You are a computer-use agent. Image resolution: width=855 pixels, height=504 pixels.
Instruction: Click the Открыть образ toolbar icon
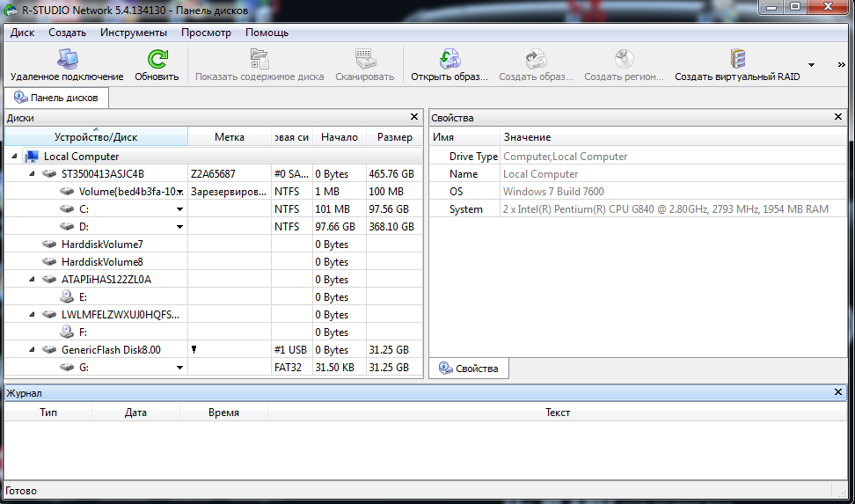[449, 58]
